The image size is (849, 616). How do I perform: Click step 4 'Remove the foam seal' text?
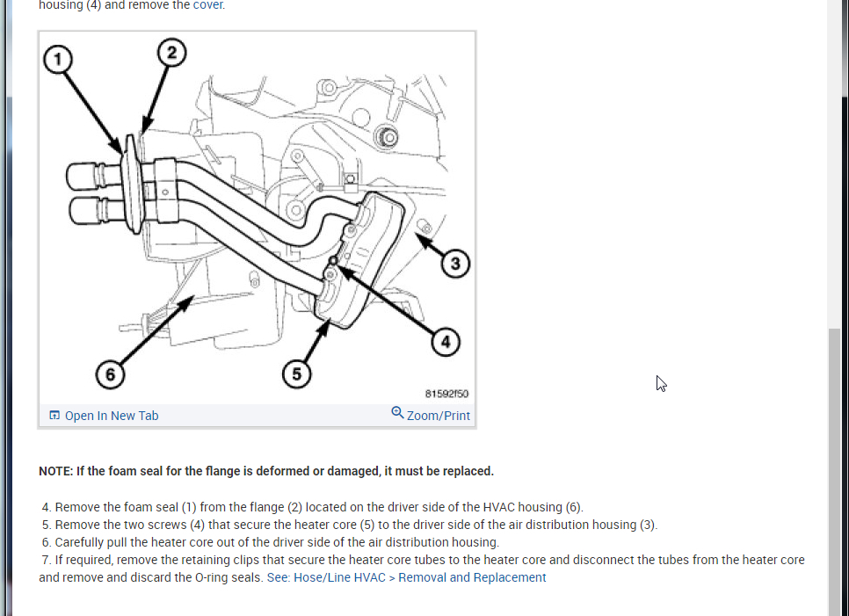click(x=312, y=507)
